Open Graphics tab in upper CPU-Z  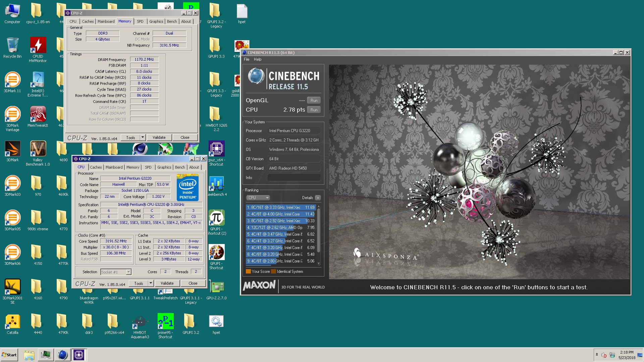(x=156, y=21)
